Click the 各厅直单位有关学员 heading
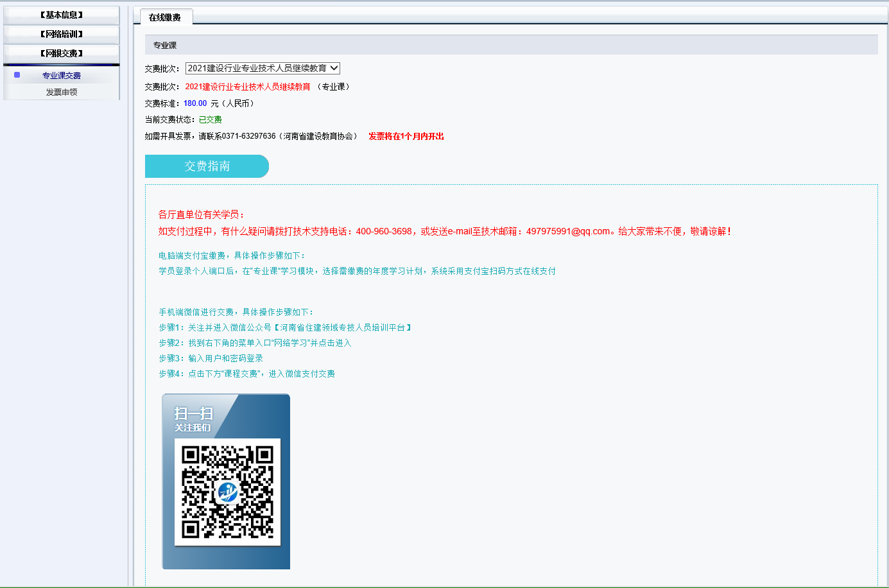The height and width of the screenshot is (588, 889). click(202, 214)
